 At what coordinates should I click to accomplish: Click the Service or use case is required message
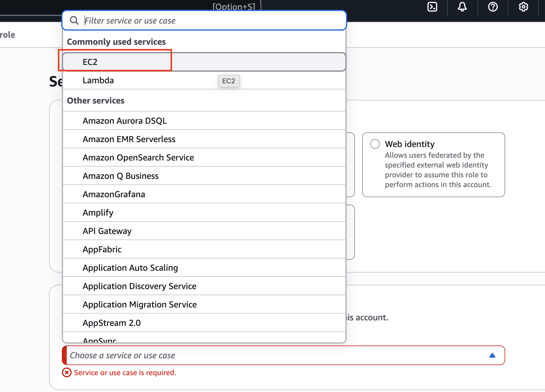coord(125,373)
